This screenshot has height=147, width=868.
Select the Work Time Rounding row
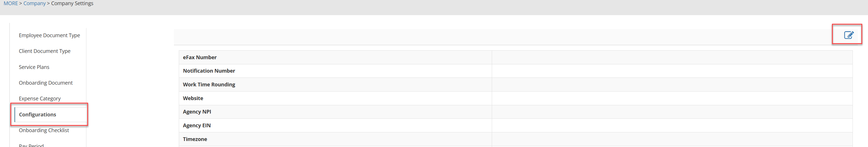click(x=209, y=85)
